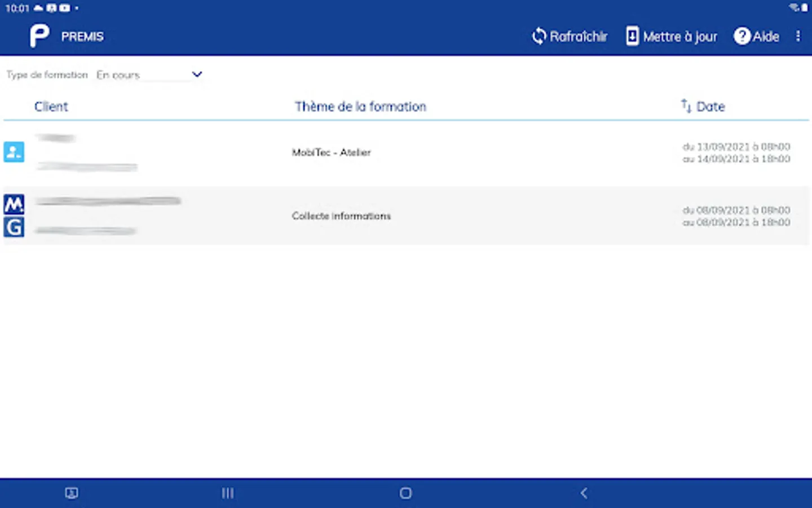Click the Aide text label
This screenshot has width=812, height=508.
click(766, 37)
